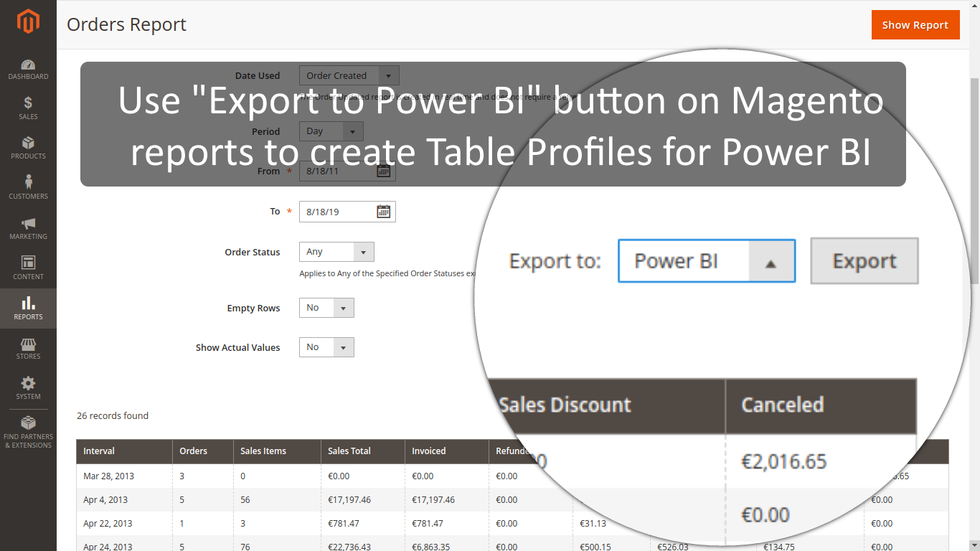Open the Products section
The image size is (980, 551).
28,149
